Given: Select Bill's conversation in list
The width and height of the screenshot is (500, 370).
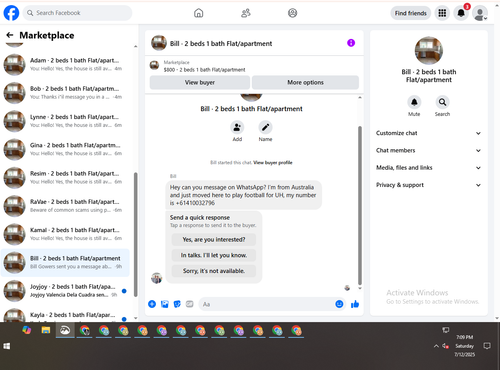Looking at the screenshot, I should click(65, 262).
